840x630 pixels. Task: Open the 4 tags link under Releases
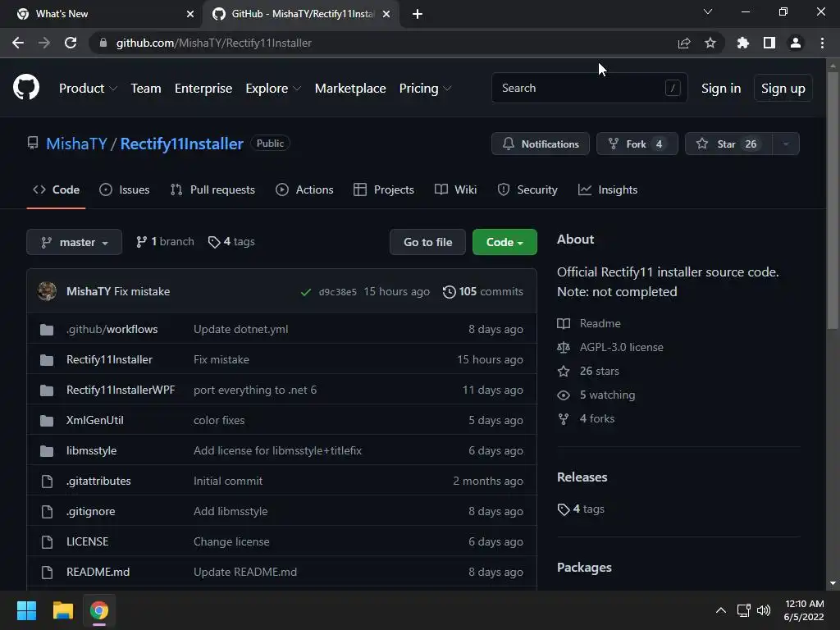[x=582, y=509]
